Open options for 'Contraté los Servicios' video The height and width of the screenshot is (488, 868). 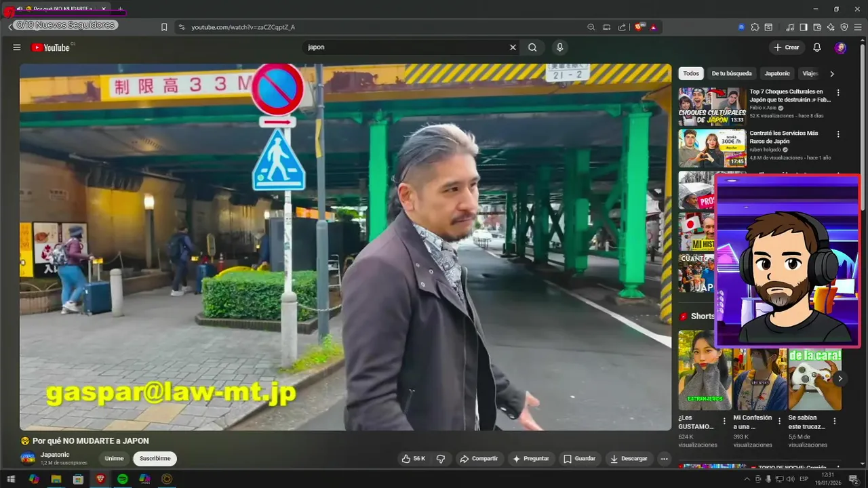tap(838, 134)
